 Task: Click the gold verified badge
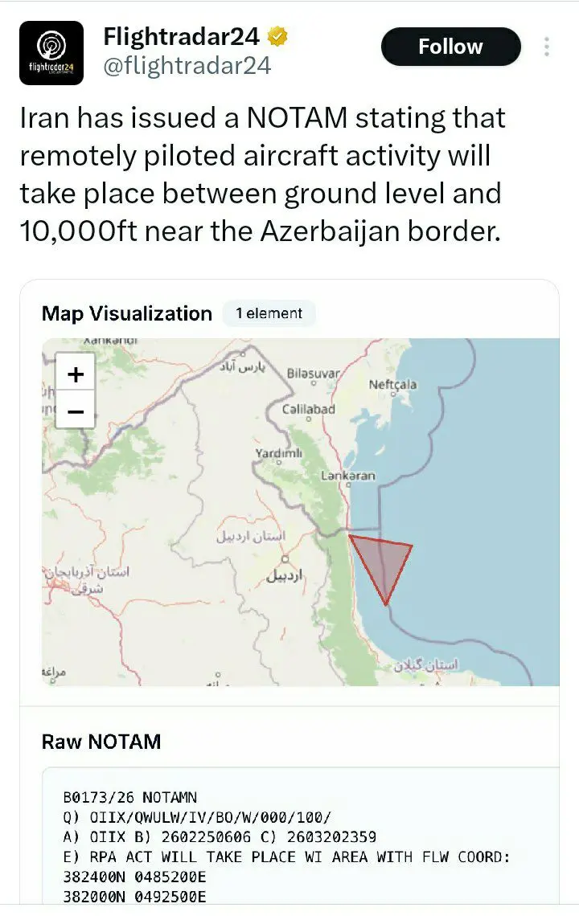[x=279, y=37]
